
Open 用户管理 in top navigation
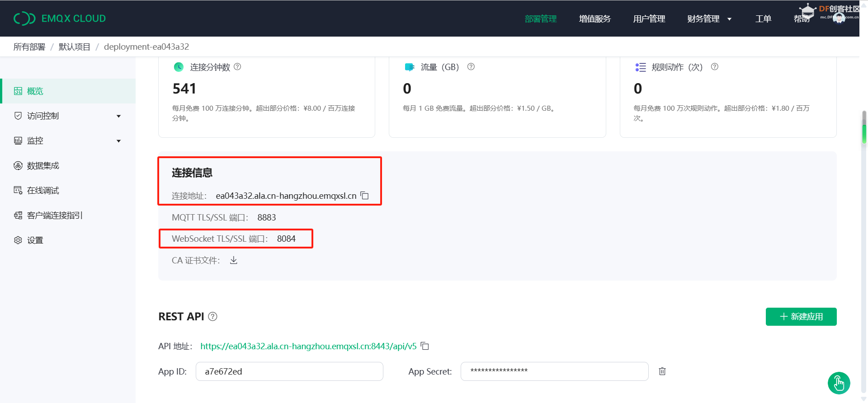tap(649, 19)
